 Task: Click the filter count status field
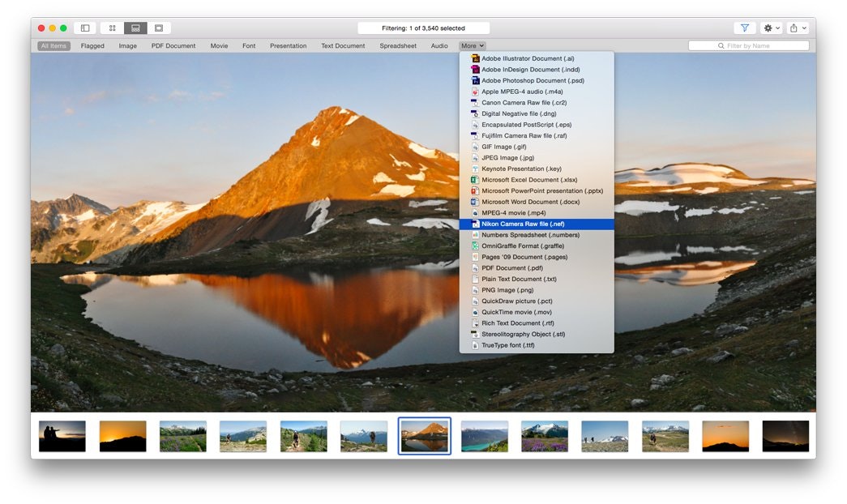pyautogui.click(x=422, y=27)
